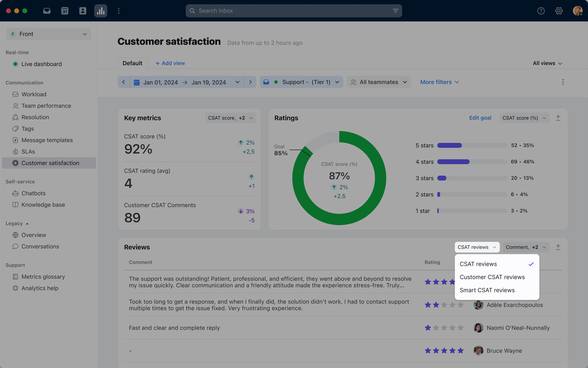Open Legacy Overview in sidebar
This screenshot has height=368, width=588.
pos(49,235)
